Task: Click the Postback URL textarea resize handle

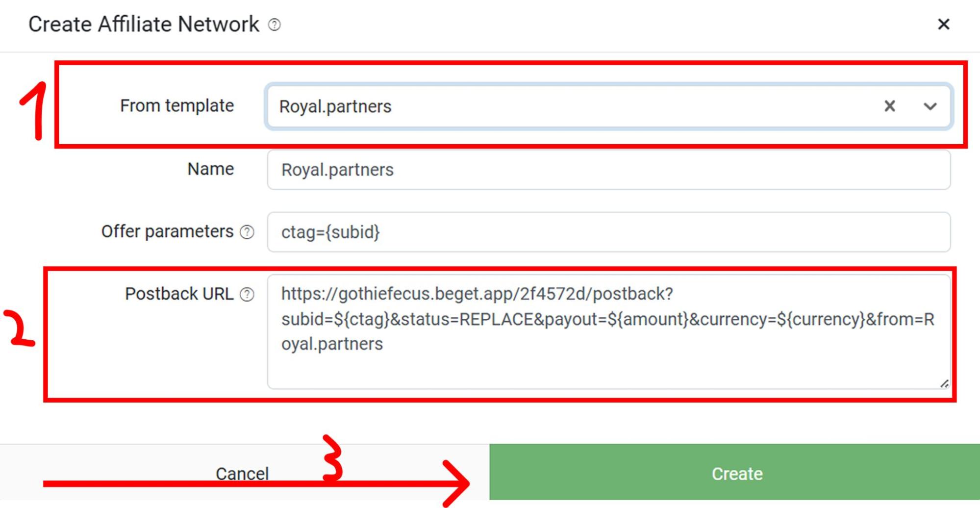Action: click(x=944, y=383)
